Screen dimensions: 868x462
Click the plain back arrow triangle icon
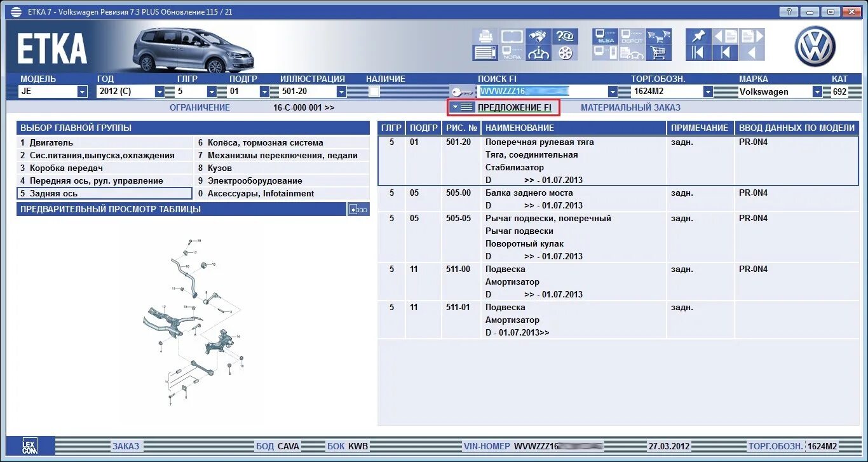pyautogui.click(x=752, y=53)
